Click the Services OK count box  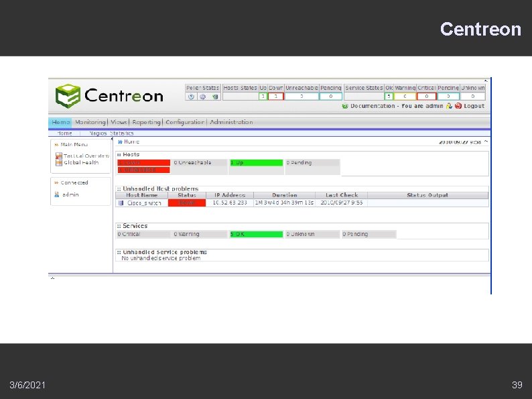[389, 97]
